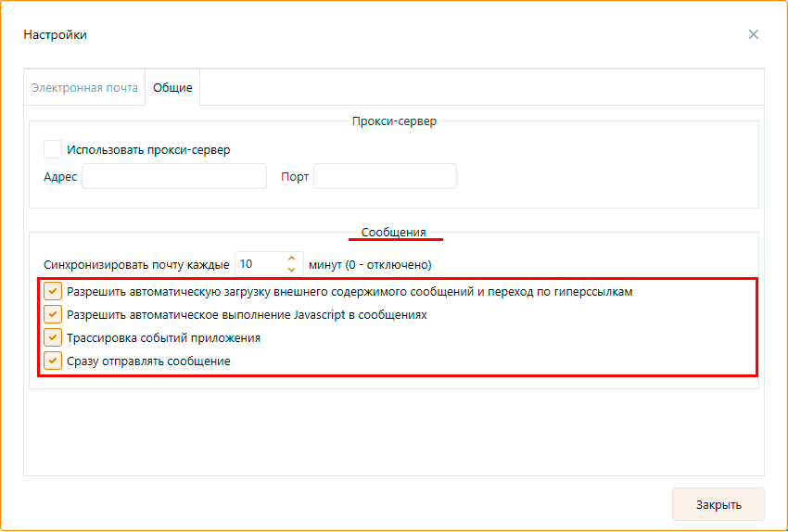The image size is (788, 532).
Task: Click the Порт label text
Action: (x=295, y=177)
